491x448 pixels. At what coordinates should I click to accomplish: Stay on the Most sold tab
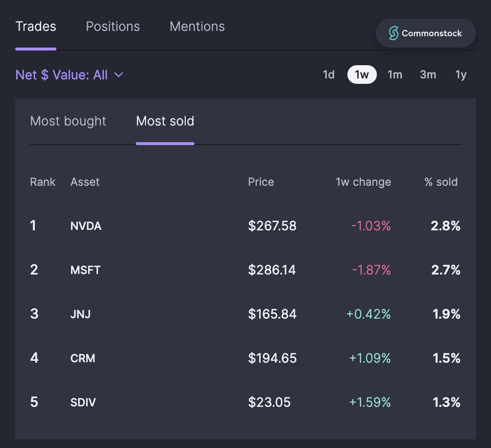(x=165, y=121)
